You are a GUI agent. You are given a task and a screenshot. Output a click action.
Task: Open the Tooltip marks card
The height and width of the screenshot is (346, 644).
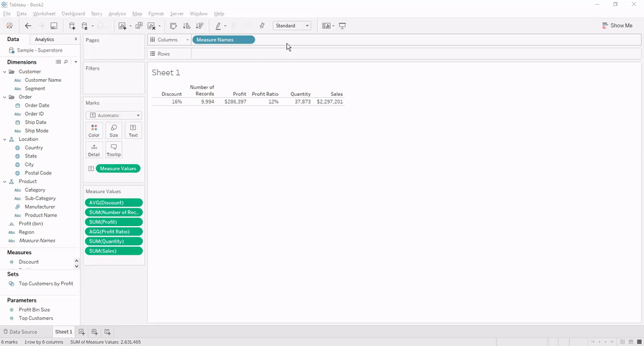(x=114, y=150)
